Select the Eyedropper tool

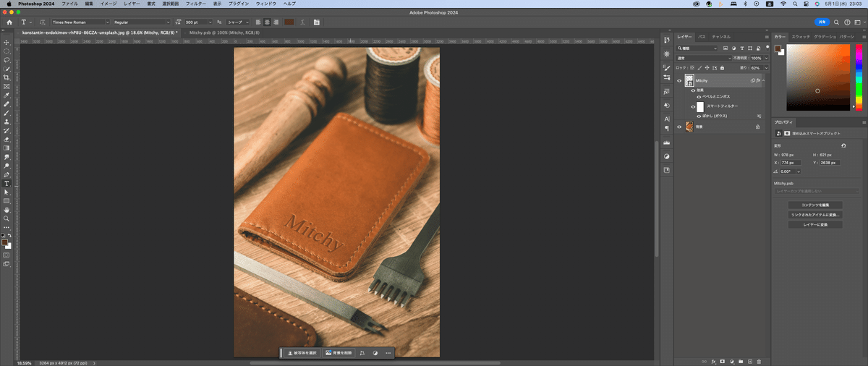[x=7, y=95]
